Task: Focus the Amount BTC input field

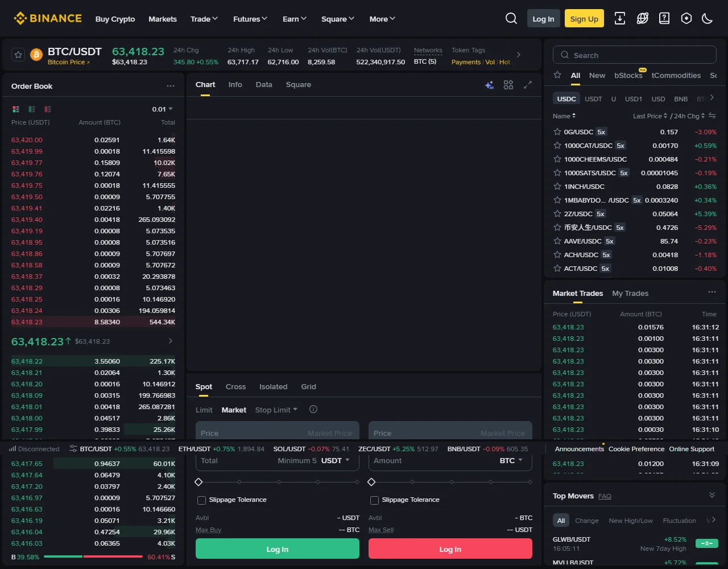Action: tap(450, 461)
